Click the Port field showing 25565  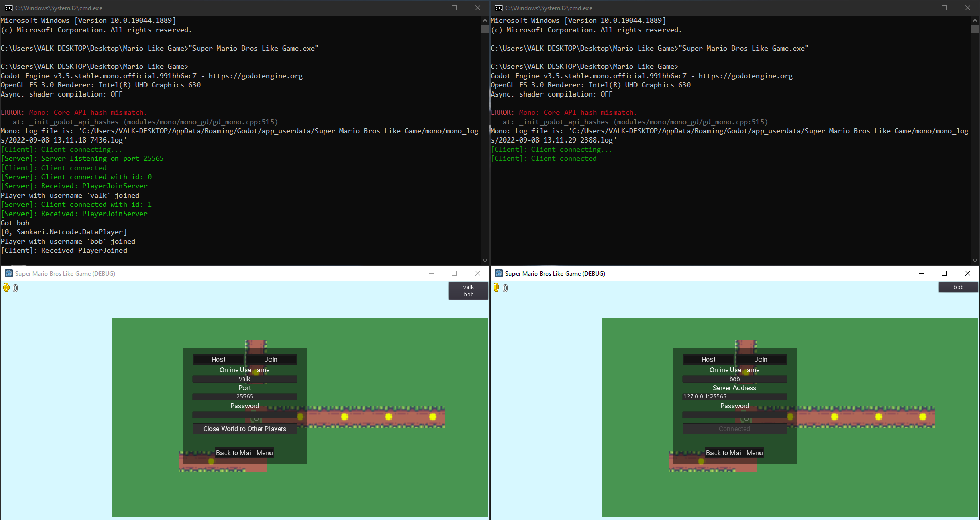[x=244, y=396]
